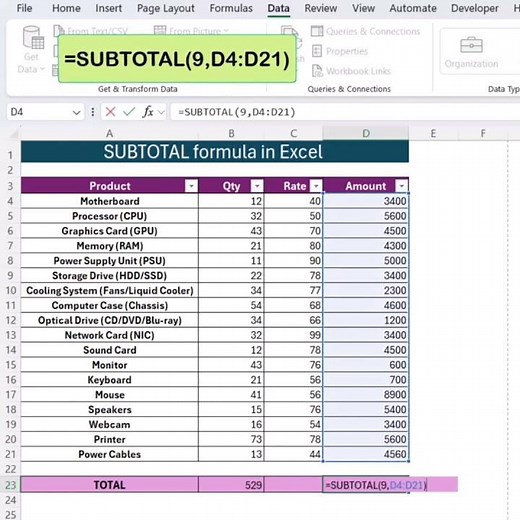This screenshot has height=520, width=520.
Task: Select column E header
Action: (433, 133)
